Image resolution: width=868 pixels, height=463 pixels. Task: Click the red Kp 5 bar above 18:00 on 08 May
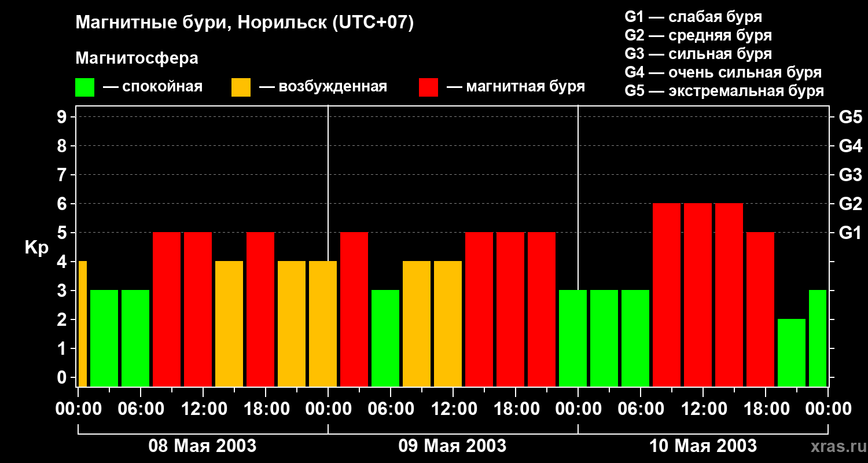click(x=260, y=309)
